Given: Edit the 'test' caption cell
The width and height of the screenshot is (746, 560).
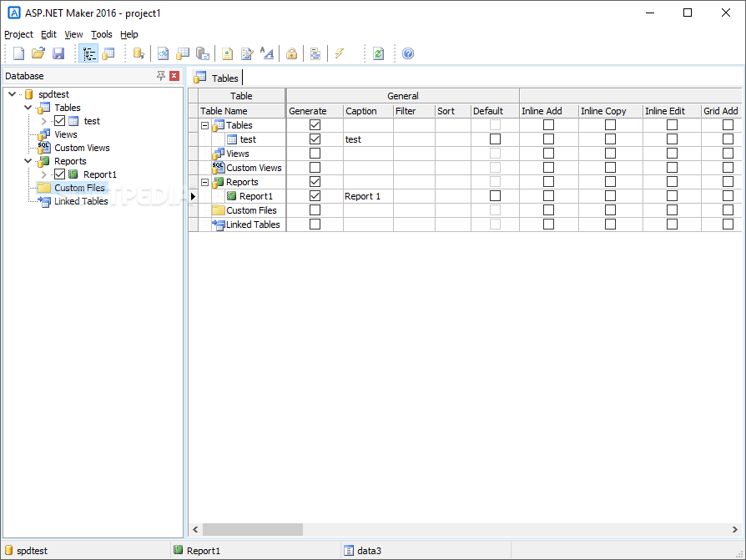Looking at the screenshot, I should click(x=368, y=139).
